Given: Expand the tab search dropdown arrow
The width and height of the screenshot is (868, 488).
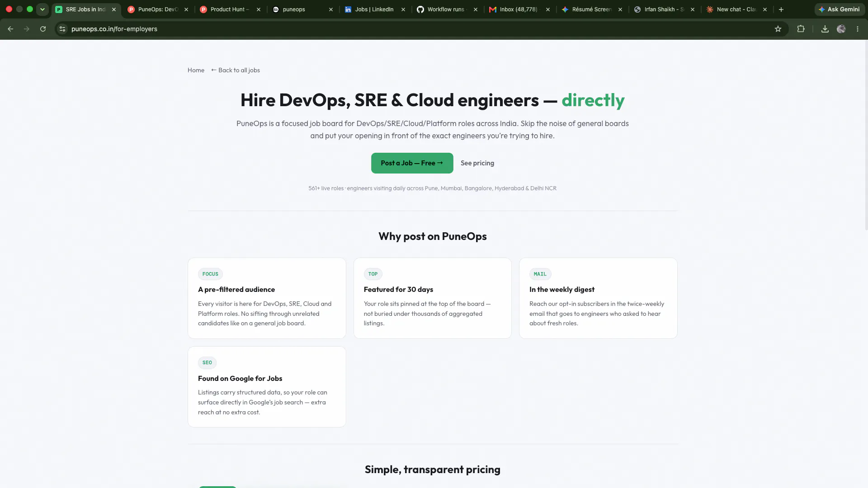Looking at the screenshot, I should tap(42, 9).
